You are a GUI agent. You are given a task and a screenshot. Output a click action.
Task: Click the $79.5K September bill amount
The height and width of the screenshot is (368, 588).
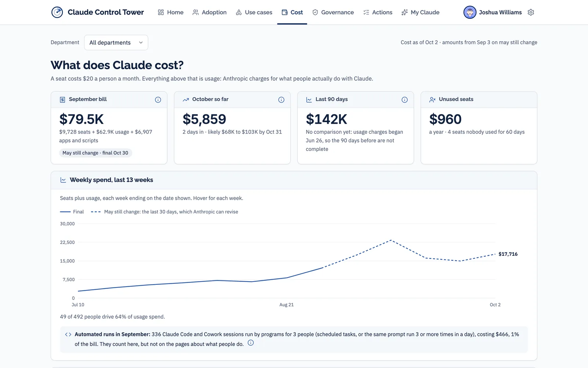click(x=82, y=119)
